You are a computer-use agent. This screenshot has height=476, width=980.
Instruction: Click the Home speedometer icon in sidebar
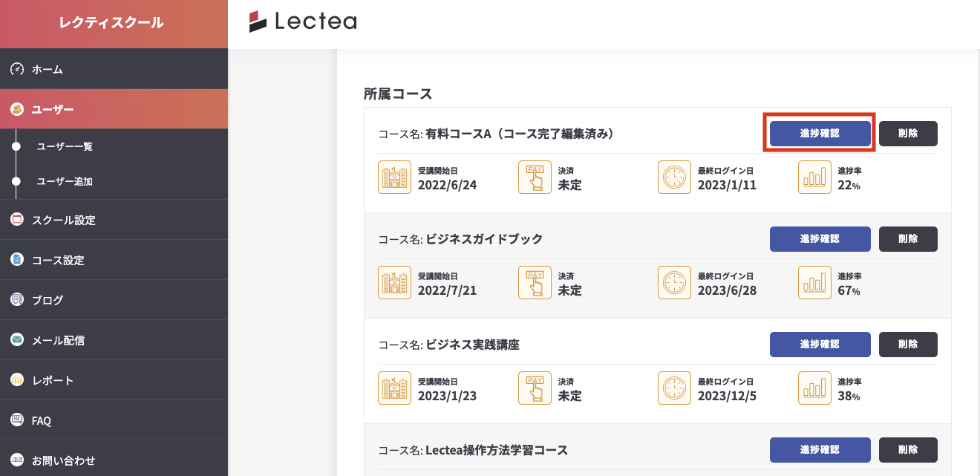(17, 69)
